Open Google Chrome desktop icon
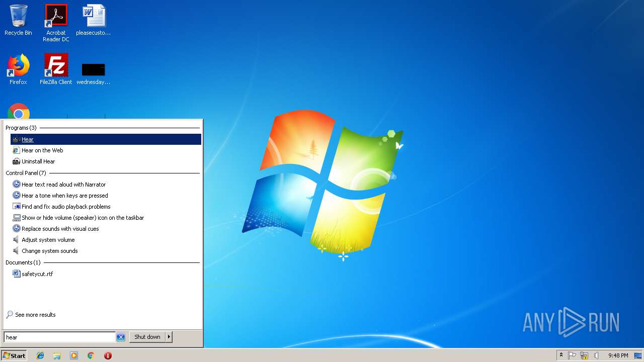This screenshot has height=362, width=644. [18, 112]
